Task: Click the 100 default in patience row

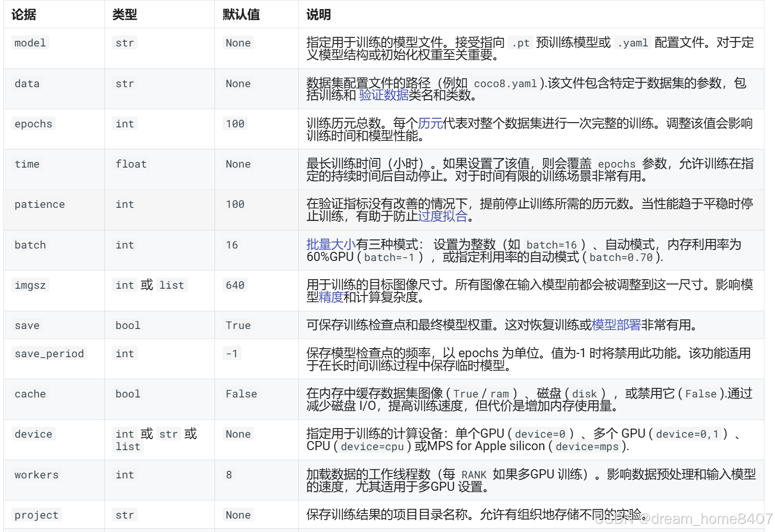Action: coord(235,204)
